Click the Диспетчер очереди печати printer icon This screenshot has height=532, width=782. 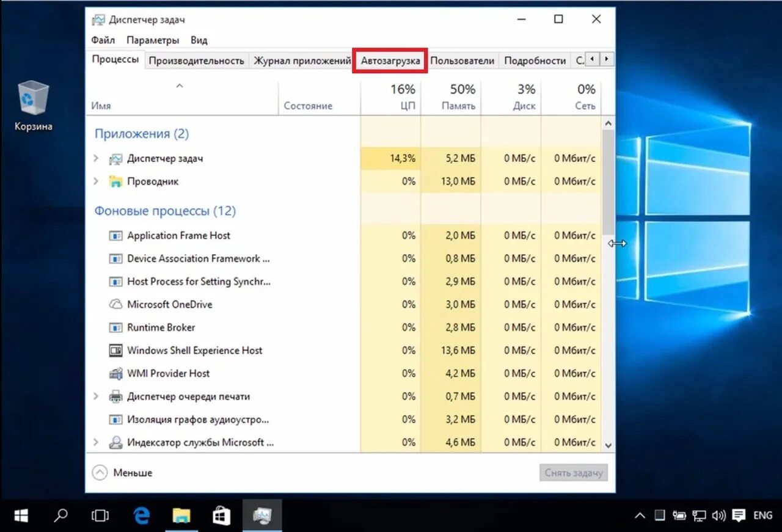tap(115, 396)
